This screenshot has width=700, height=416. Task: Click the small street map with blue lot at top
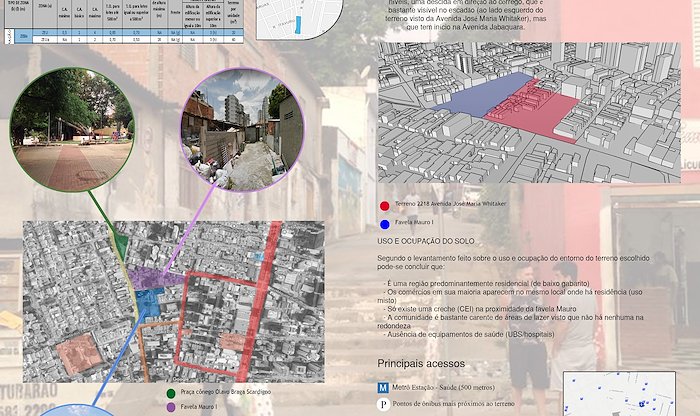pos(299,20)
